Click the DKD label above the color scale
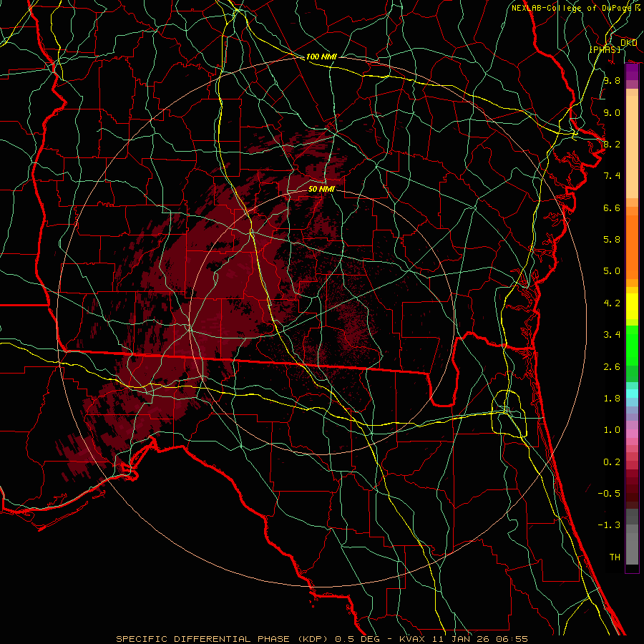The width and height of the screenshot is (644, 644). tap(628, 43)
